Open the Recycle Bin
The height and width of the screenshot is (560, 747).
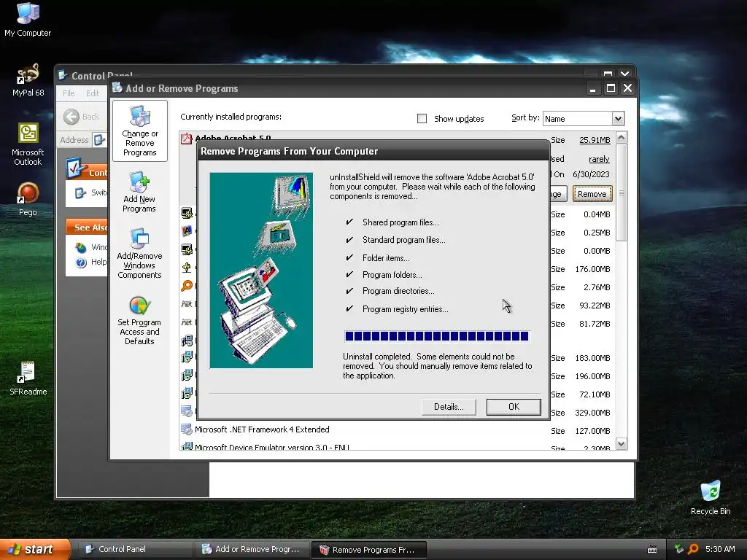[x=711, y=498]
